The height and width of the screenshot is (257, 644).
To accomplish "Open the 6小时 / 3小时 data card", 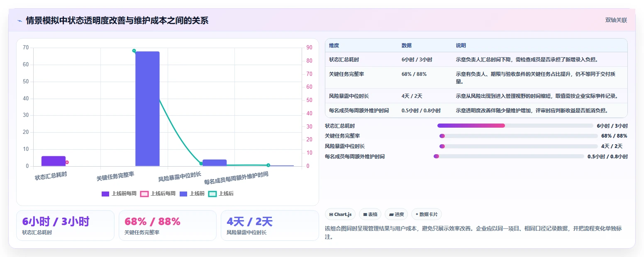I will pyautogui.click(x=65, y=225).
